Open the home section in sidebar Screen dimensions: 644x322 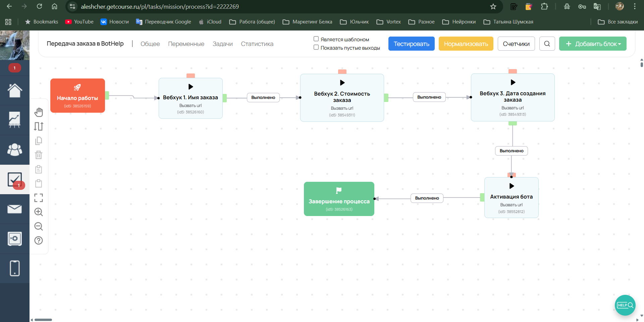[x=14, y=90]
